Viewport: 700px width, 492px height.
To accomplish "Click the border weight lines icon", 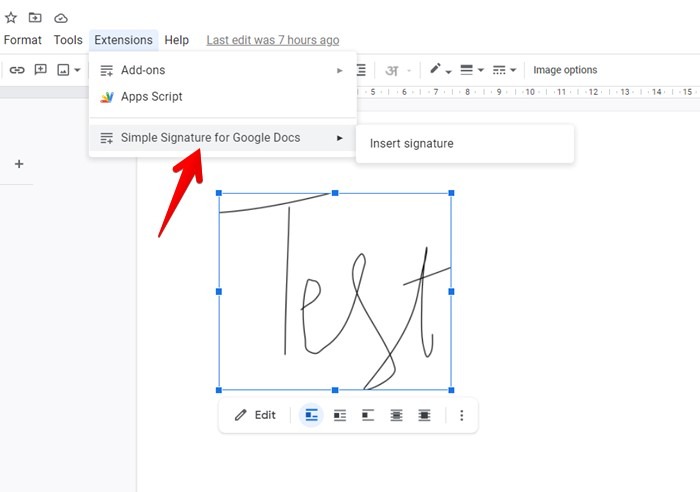I will tap(467, 70).
